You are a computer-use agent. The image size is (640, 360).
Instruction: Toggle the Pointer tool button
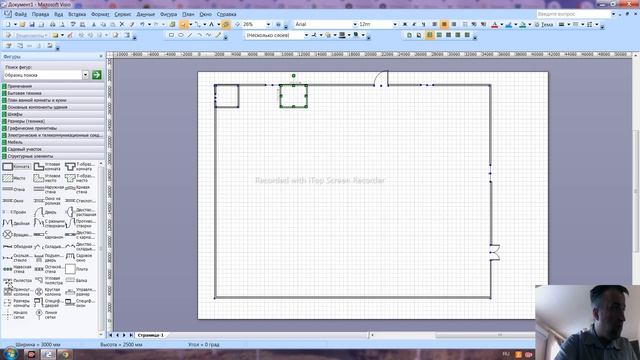click(x=183, y=24)
